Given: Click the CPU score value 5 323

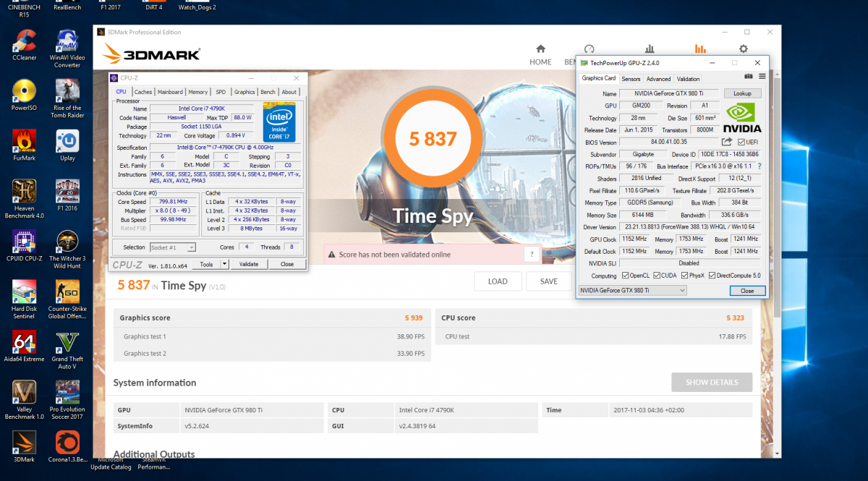Looking at the screenshot, I should tap(736, 318).
